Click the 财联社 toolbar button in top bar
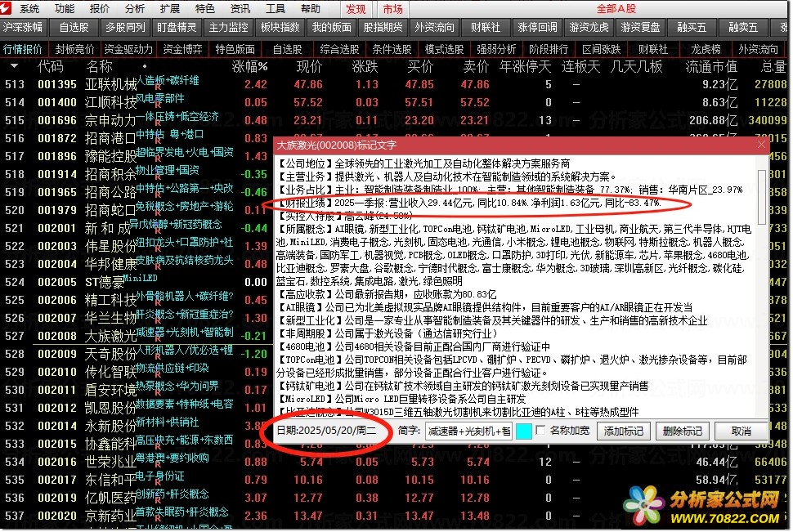 click(x=486, y=27)
